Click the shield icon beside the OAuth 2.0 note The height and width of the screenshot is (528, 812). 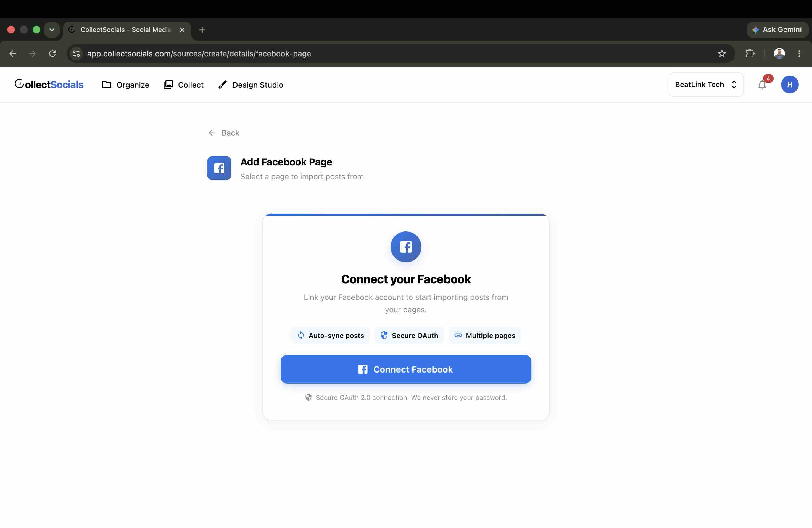point(308,397)
